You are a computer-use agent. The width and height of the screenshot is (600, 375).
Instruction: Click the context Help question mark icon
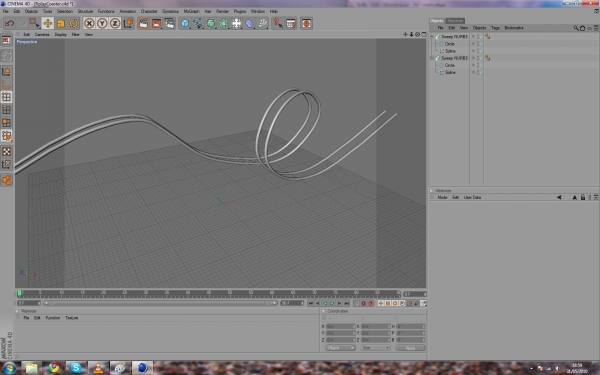[277, 23]
